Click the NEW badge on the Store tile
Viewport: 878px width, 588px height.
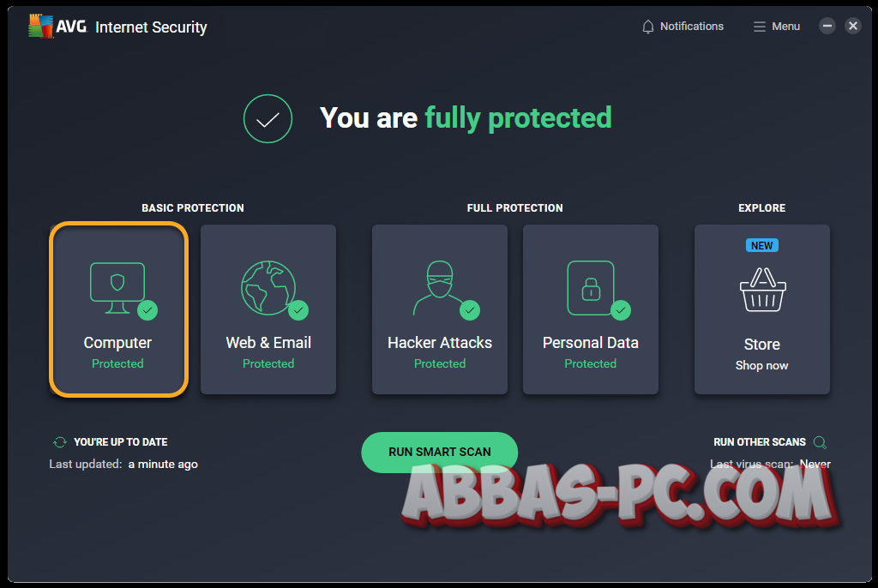pos(762,245)
